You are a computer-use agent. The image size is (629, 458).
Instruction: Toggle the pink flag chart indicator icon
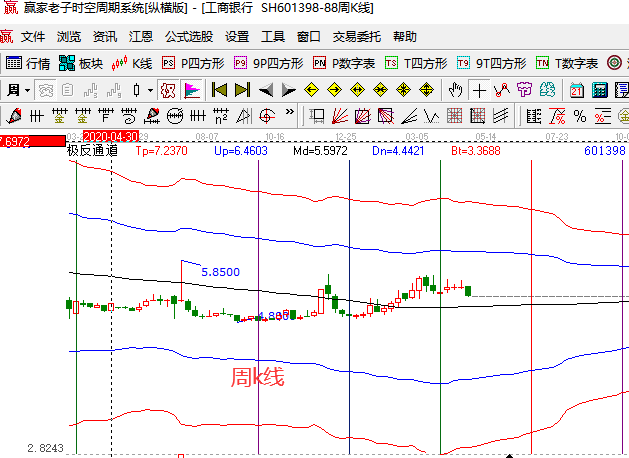click(x=192, y=90)
